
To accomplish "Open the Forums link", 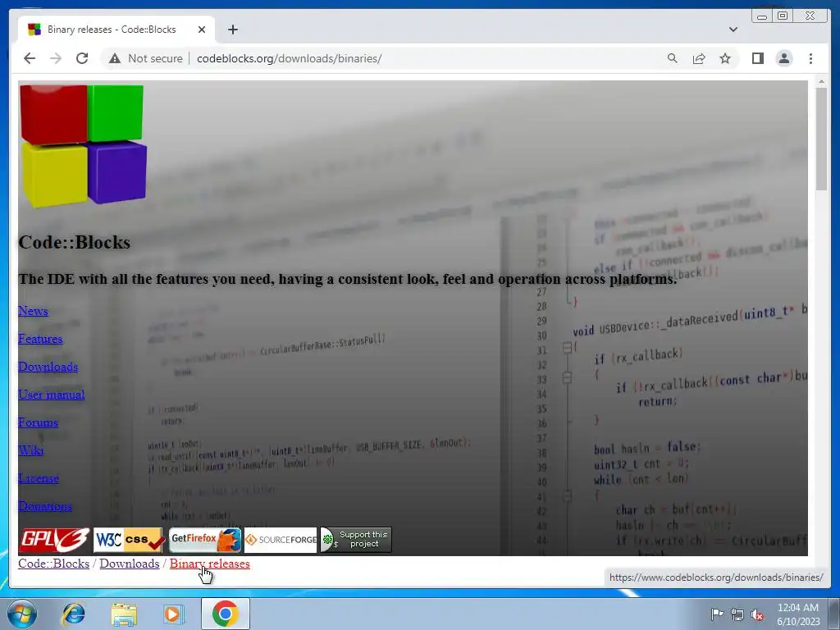I will [38, 422].
